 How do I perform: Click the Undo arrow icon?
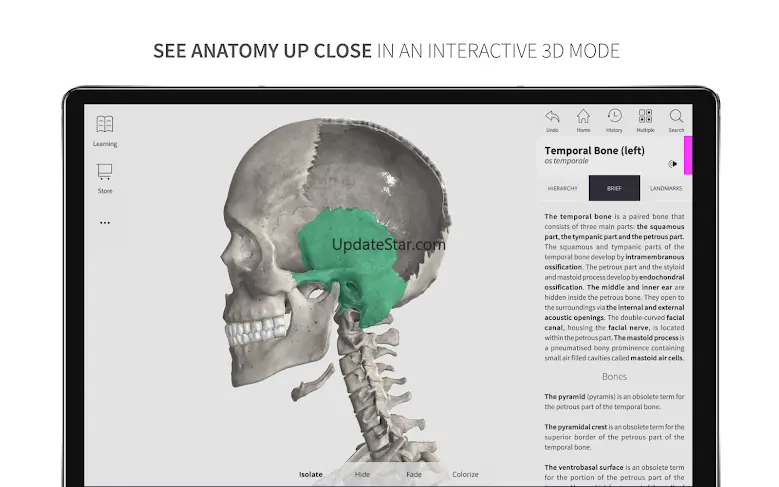tap(552, 116)
